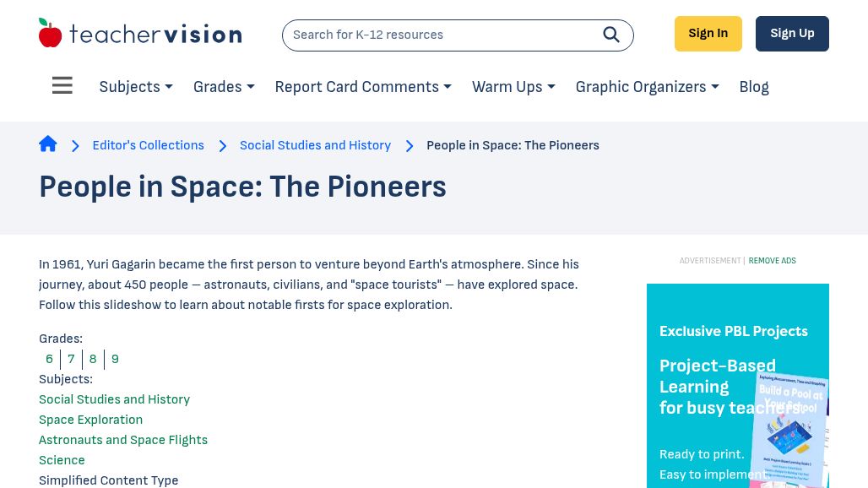Viewport: 868px width, 488px height.
Task: Select grade 6 link
Action: [50, 359]
